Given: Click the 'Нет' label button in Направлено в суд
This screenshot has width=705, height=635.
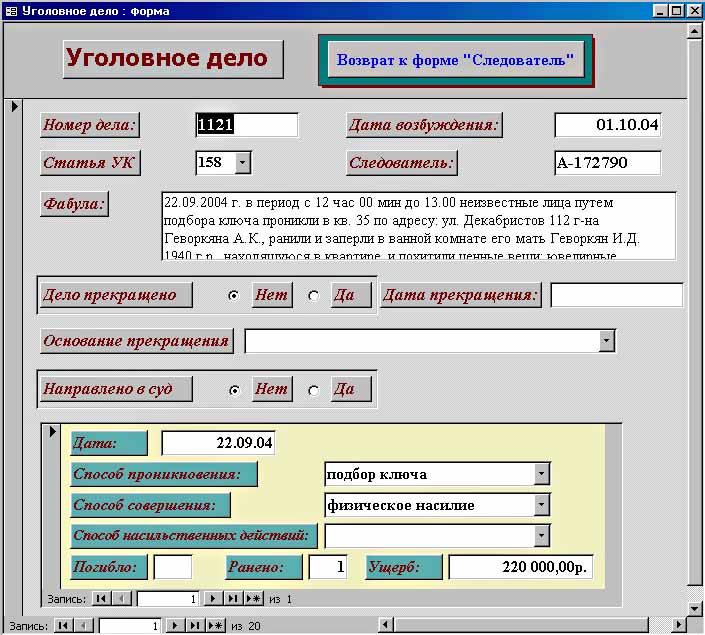Looking at the screenshot, I should click(x=272, y=389).
